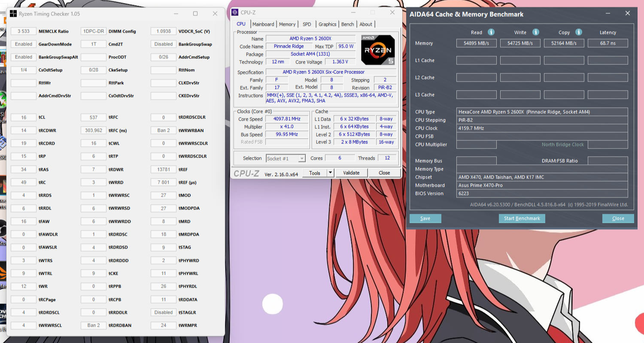Open the Socket #1 selection dropdown

(x=286, y=158)
